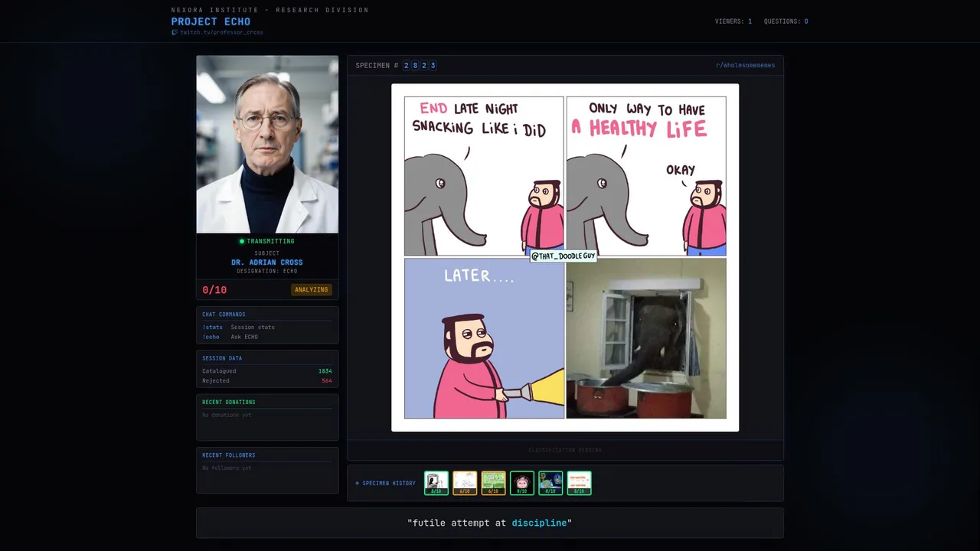Click the DR. ADRIAN CROSS name label
Viewport: 980px width, 551px height.
(267, 262)
